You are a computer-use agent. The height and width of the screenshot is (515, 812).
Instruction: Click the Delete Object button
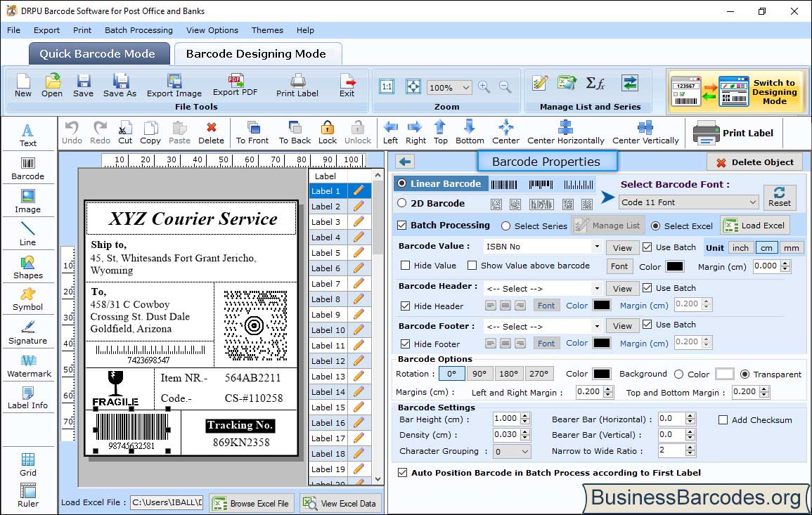(x=754, y=162)
